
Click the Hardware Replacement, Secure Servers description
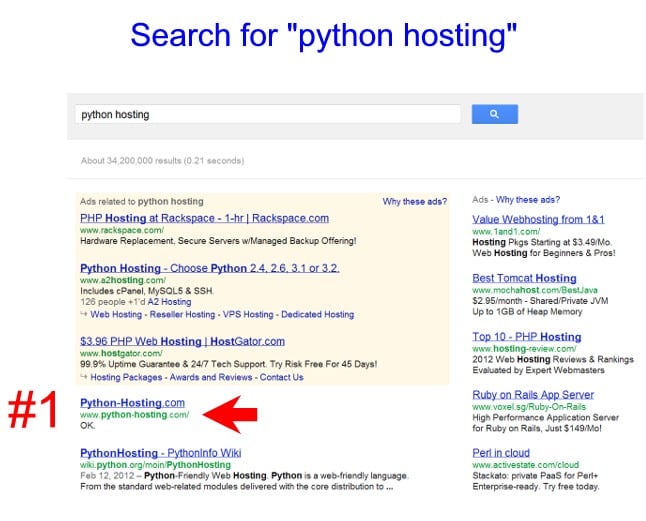click(x=218, y=241)
